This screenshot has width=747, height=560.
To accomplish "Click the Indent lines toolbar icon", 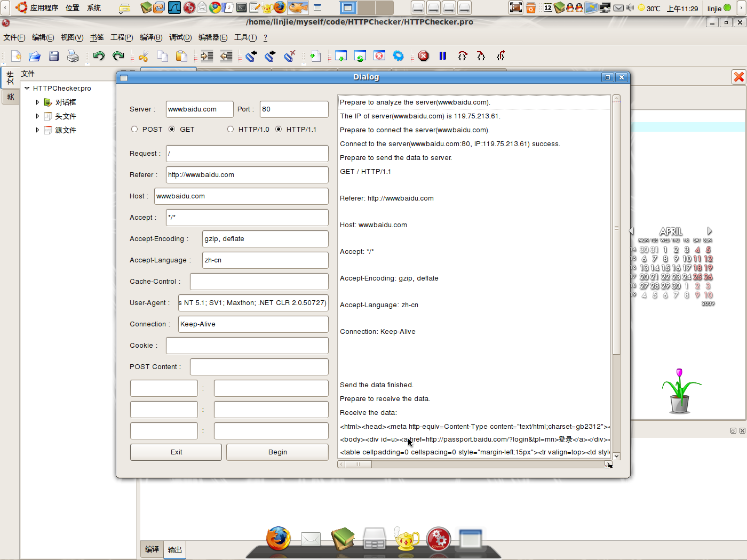I will coord(207,56).
